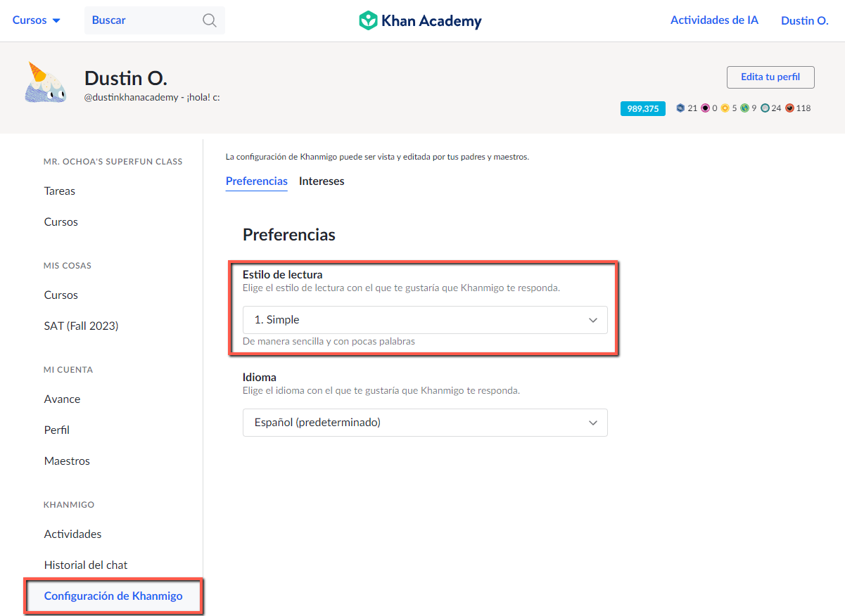The image size is (845, 616).
Task: Click the 989.375 energy points badge
Action: [x=643, y=108]
